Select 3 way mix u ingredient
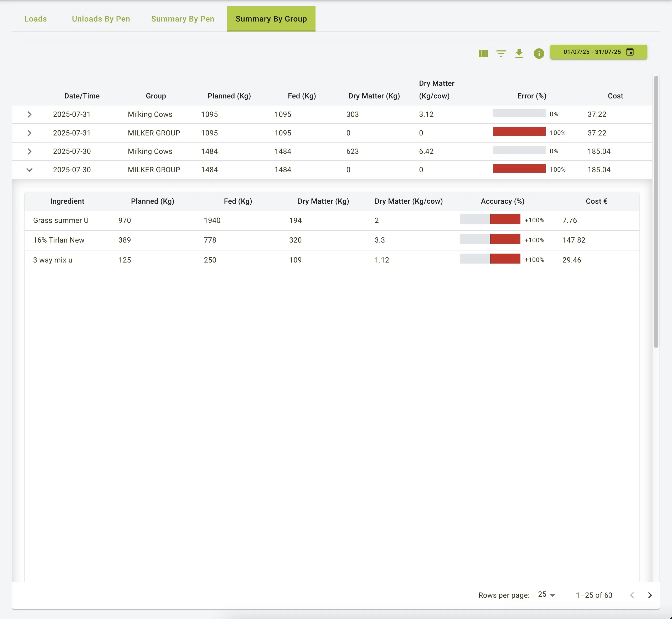Screen dimensions: 672x619 (53, 260)
